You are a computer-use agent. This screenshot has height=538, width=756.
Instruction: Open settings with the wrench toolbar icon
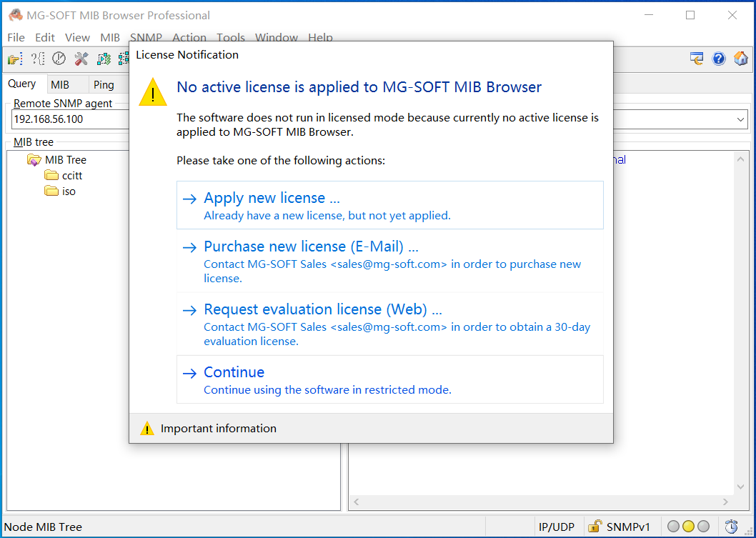(81, 58)
